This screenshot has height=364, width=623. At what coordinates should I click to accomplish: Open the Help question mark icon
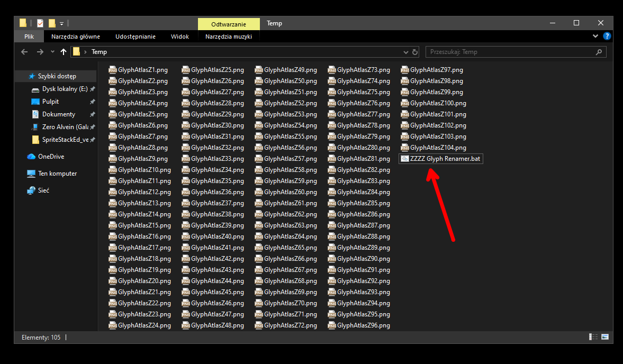[x=607, y=36]
